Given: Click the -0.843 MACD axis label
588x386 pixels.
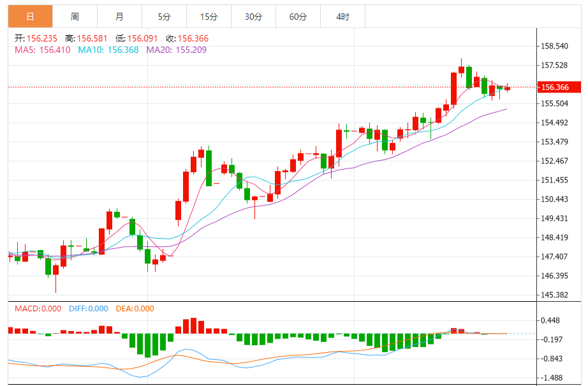Looking at the screenshot, I should (552, 359).
